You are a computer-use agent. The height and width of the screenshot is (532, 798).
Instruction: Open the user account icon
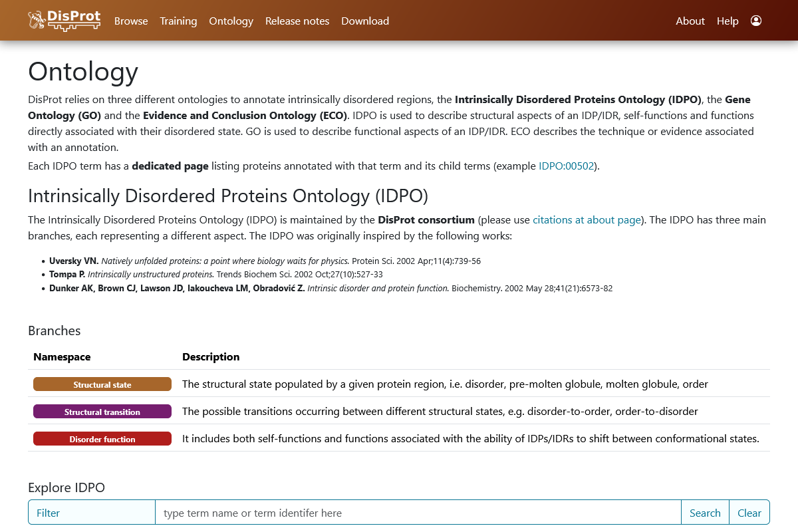tap(756, 21)
